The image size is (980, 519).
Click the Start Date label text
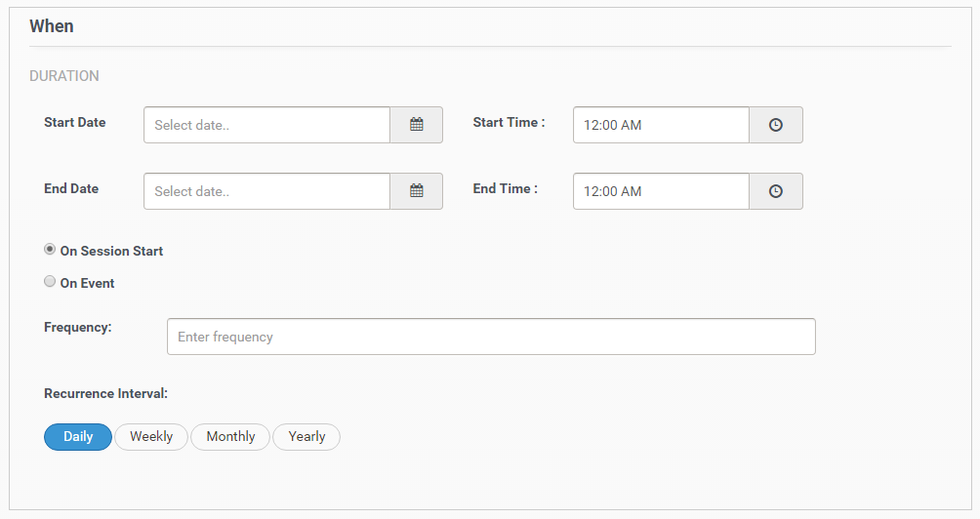75,123
